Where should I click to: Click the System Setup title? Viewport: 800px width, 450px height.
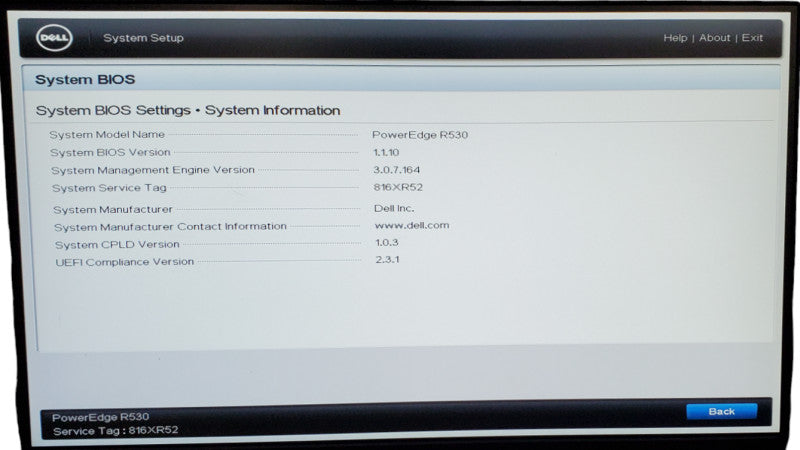[143, 38]
